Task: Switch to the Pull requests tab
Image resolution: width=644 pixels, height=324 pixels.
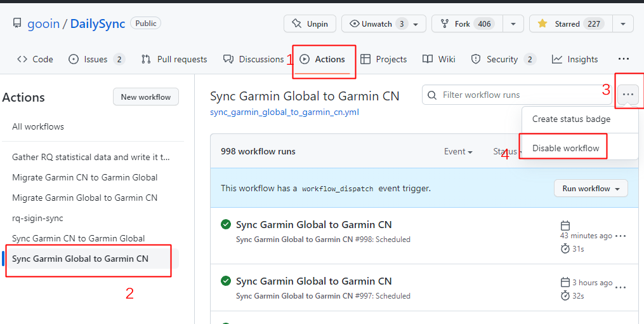Action: point(174,59)
